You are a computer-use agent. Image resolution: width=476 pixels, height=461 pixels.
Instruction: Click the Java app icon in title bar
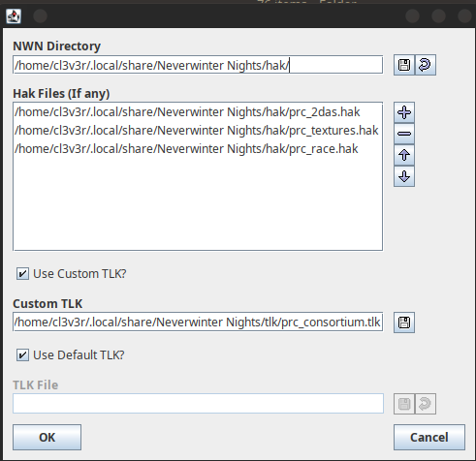click(14, 15)
